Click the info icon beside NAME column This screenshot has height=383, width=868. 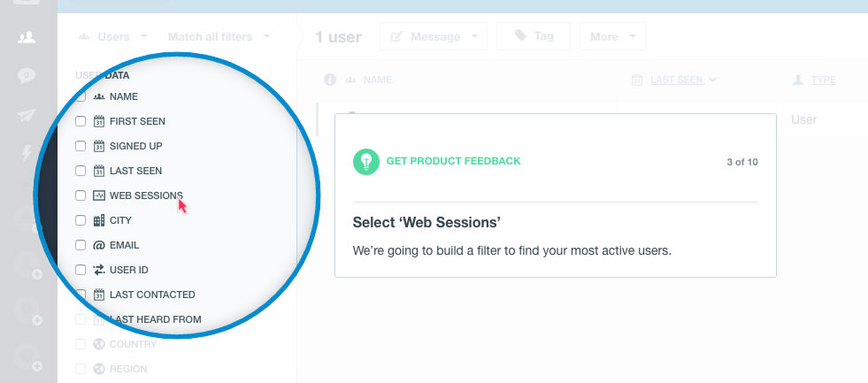[x=330, y=80]
